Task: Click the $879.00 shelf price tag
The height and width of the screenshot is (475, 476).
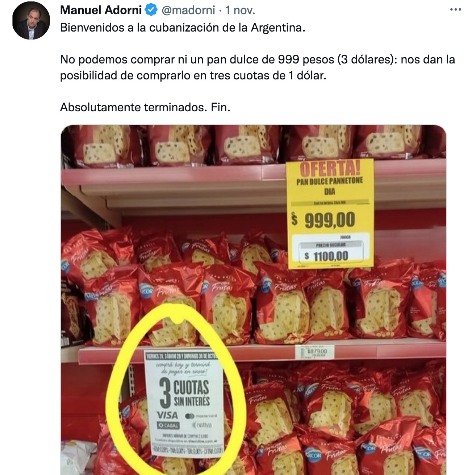Action: [317, 352]
